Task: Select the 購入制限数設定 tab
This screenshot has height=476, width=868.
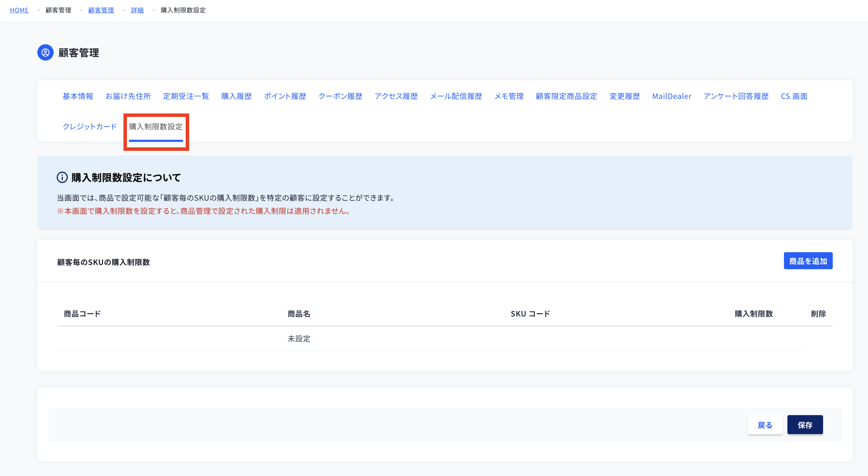Action: 156,127
